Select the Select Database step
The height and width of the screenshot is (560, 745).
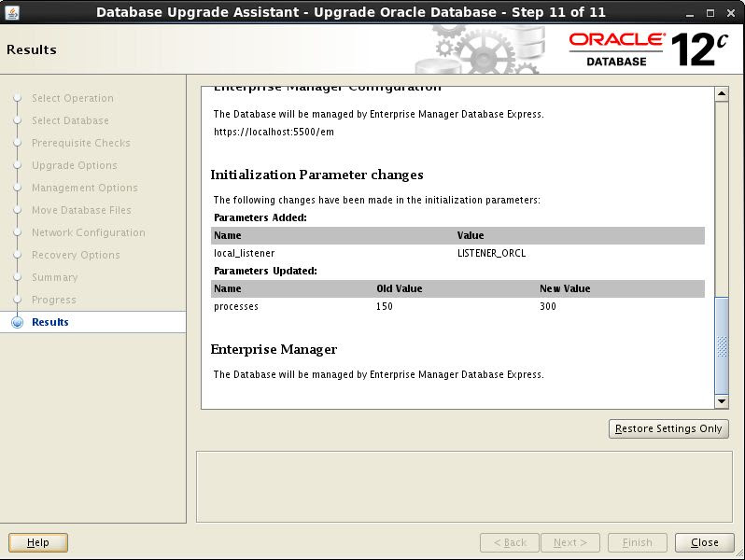[x=70, y=120]
